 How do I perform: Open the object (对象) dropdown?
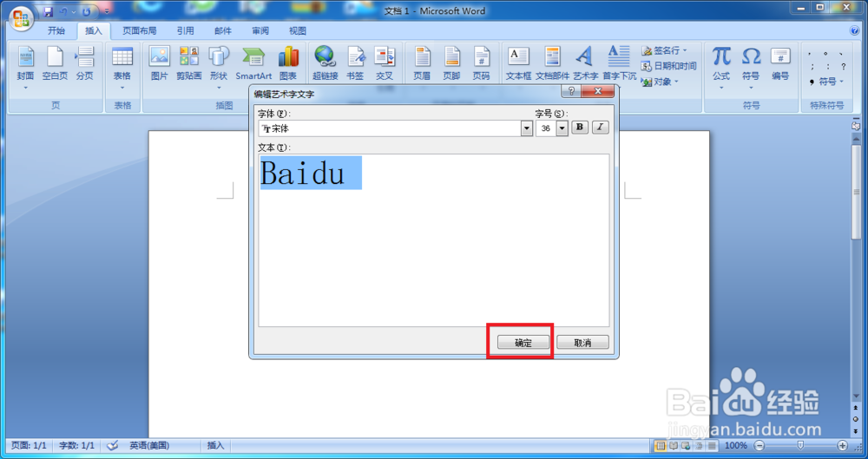pos(660,82)
